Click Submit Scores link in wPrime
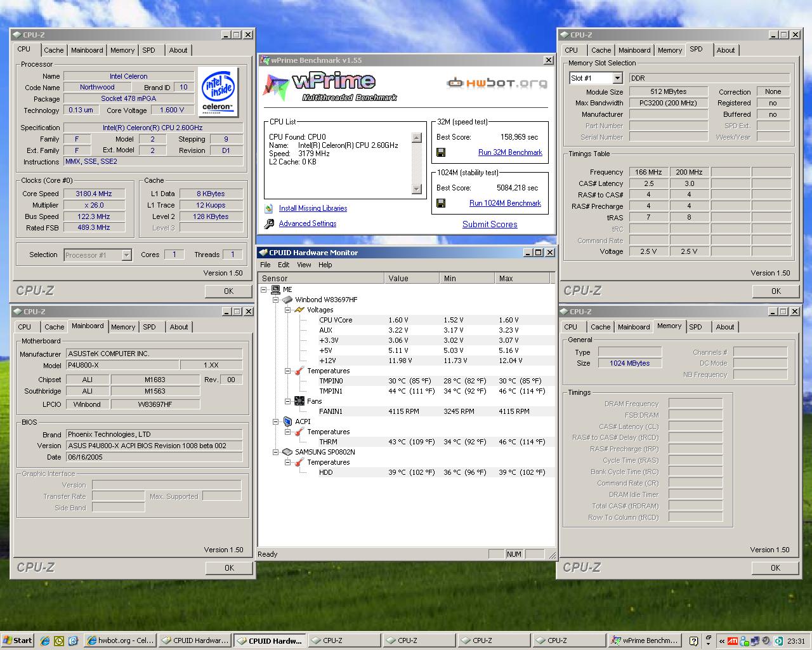 490,224
